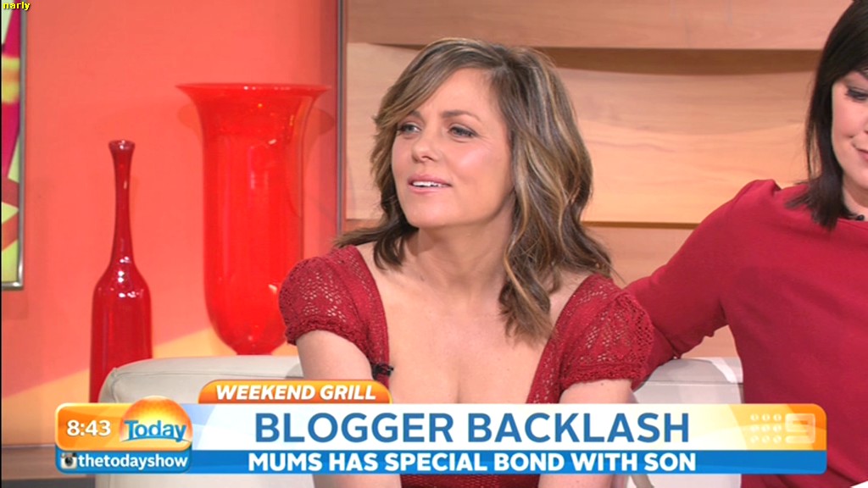Click the Channel 9 dots logo
Image resolution: width=868 pixels, height=488 pixels.
click(x=782, y=428)
